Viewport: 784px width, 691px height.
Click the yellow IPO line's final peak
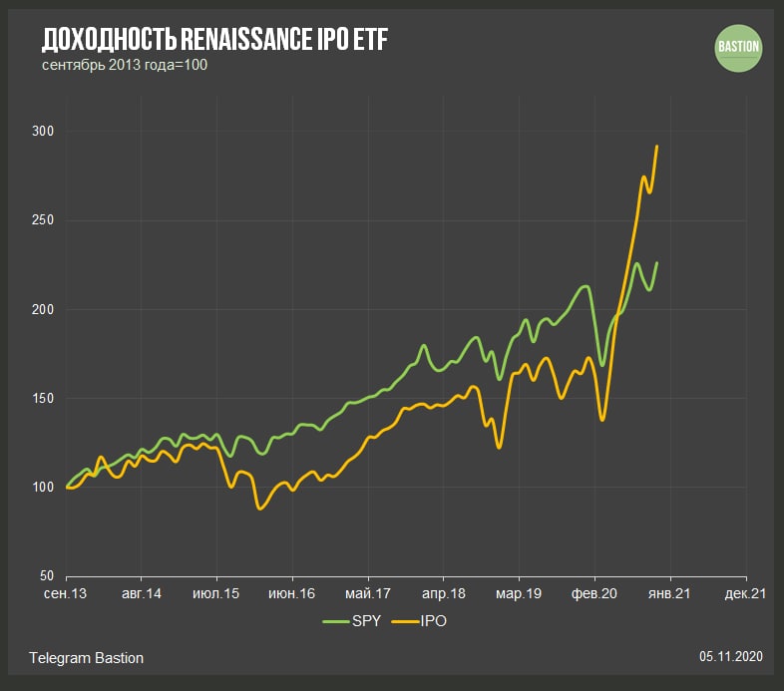pyautogui.click(x=657, y=146)
